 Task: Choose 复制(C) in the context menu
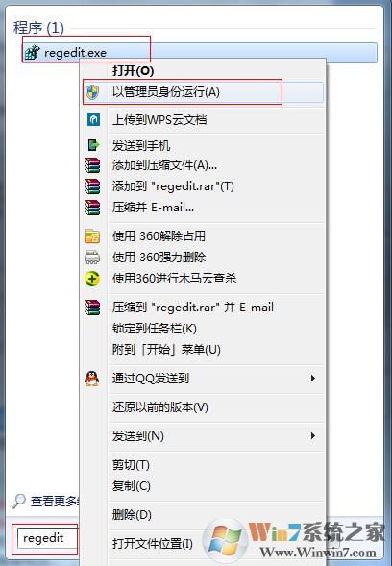coord(131,486)
